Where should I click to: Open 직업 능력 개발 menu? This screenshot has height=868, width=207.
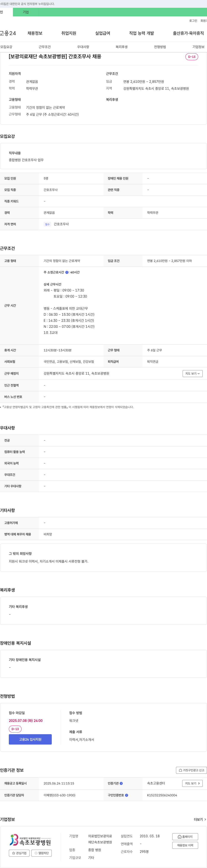click(x=141, y=33)
